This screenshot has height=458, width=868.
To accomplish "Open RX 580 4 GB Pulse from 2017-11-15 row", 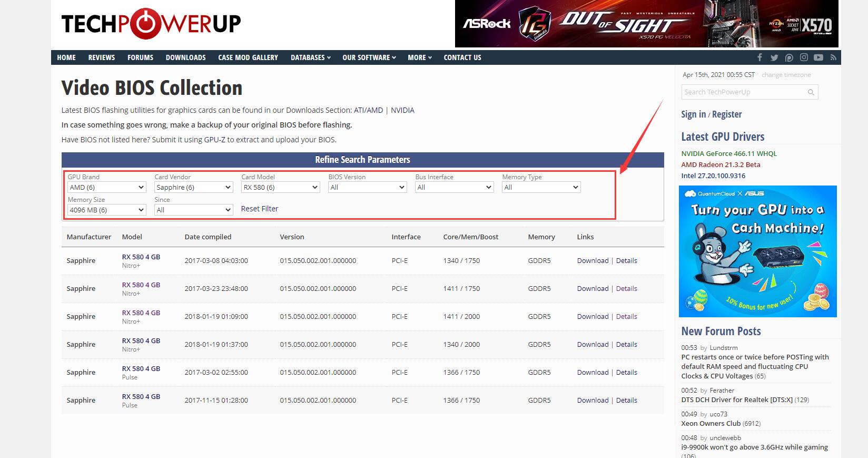I will [x=141, y=397].
